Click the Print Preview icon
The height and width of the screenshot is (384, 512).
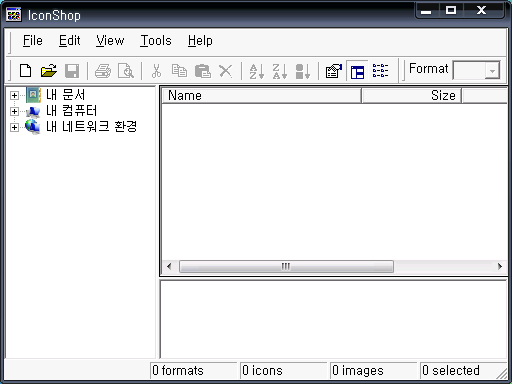(x=126, y=71)
